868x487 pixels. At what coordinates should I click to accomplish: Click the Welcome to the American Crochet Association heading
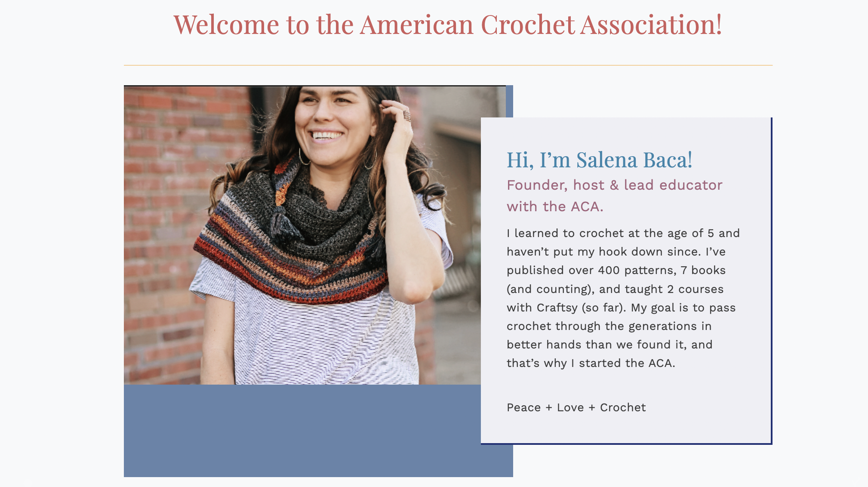click(x=448, y=25)
